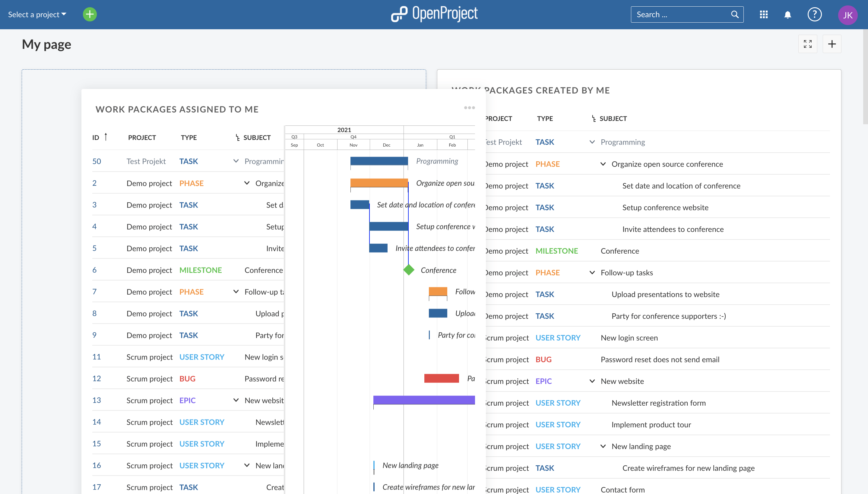Viewport: 868px width, 494px height.
Task: Collapse Follow-up tasks chevron in created-by-me table
Action: click(x=592, y=272)
